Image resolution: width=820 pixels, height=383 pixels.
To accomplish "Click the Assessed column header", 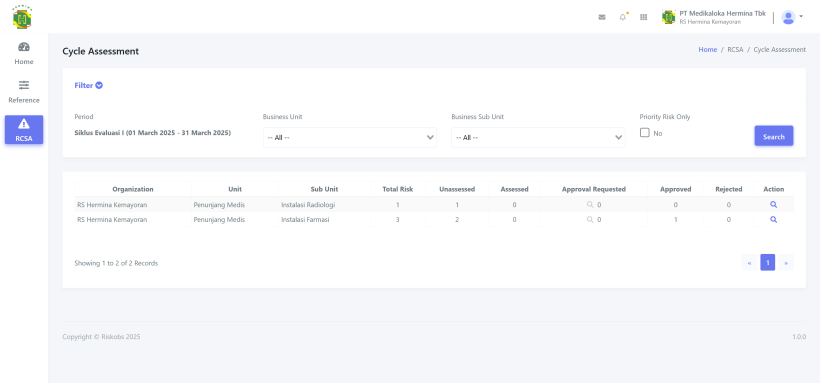I will tap(514, 189).
